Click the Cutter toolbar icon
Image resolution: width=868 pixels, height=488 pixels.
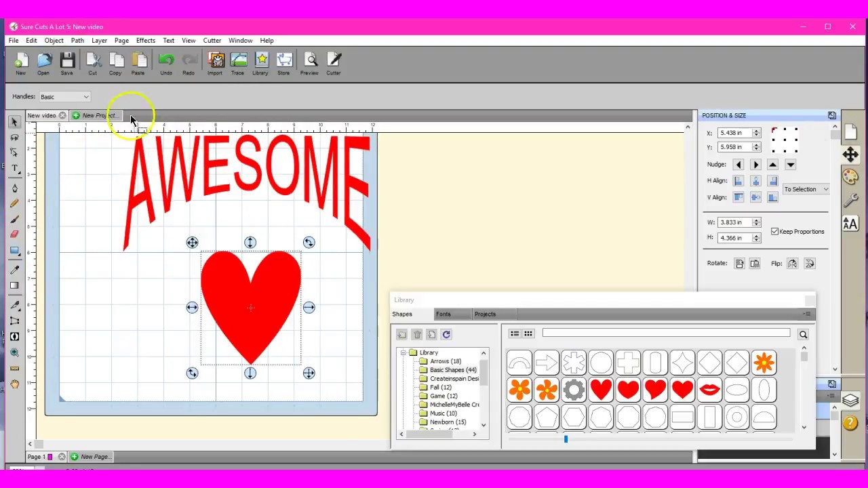pos(334,63)
